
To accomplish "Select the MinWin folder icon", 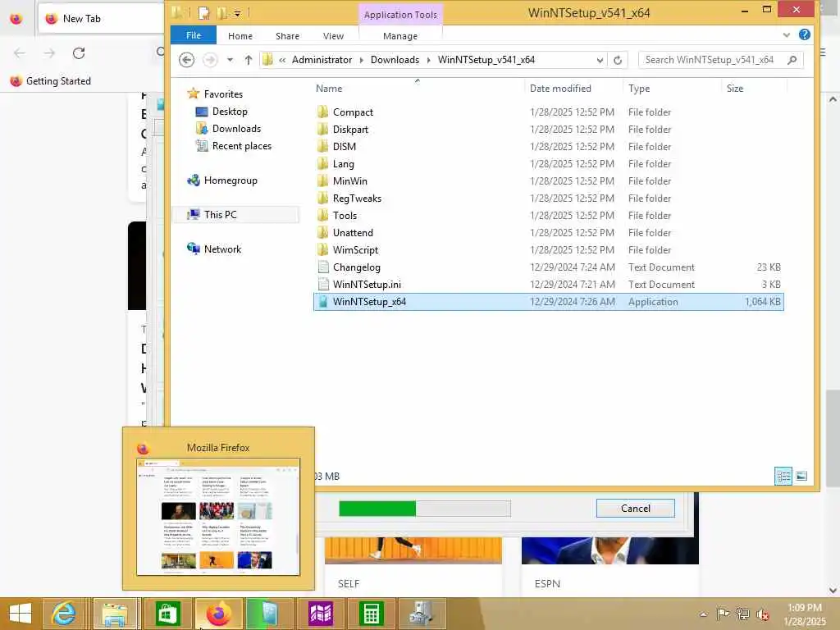I will point(322,181).
